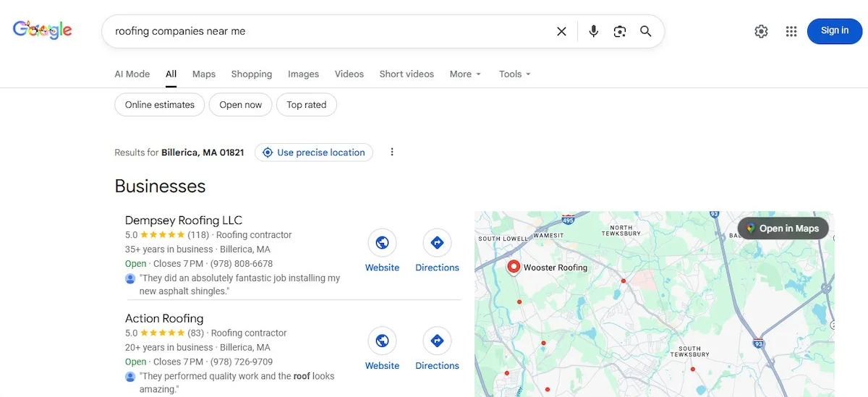The image size is (868, 397).
Task: Apply the Online estimates filter chip
Action: [x=160, y=105]
